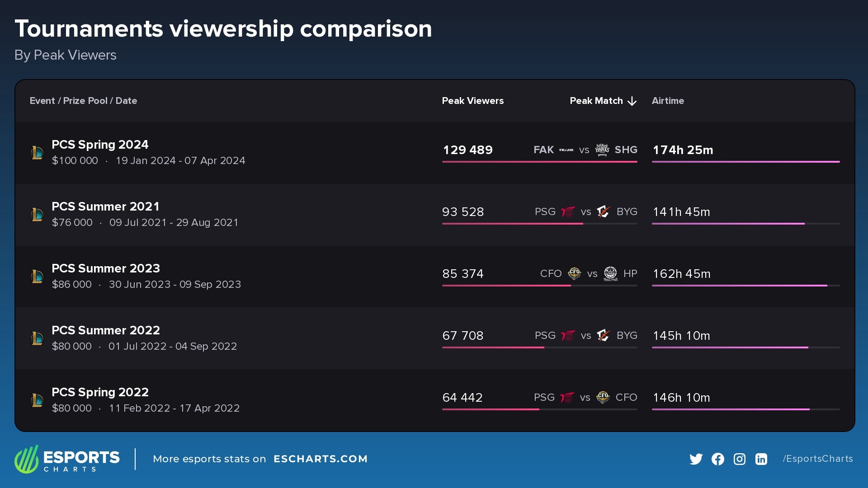Click the date range 19 Jan 2024 - 07 Apr 2024

(180, 161)
